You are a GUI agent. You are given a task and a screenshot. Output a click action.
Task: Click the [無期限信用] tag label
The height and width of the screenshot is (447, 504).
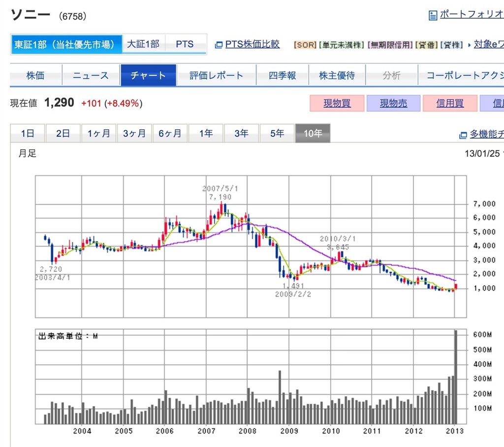point(390,45)
